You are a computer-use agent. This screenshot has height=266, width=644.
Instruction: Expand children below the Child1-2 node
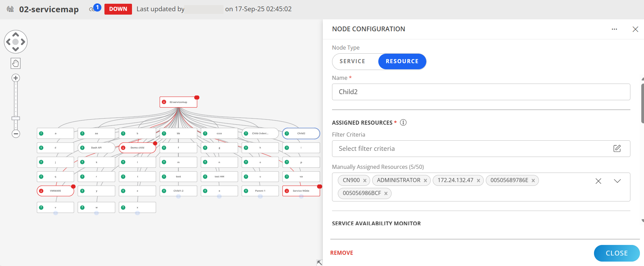click(x=178, y=196)
